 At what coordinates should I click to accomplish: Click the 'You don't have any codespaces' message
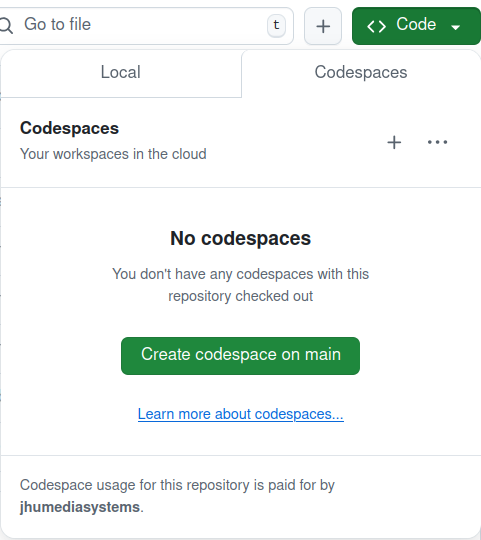click(240, 274)
